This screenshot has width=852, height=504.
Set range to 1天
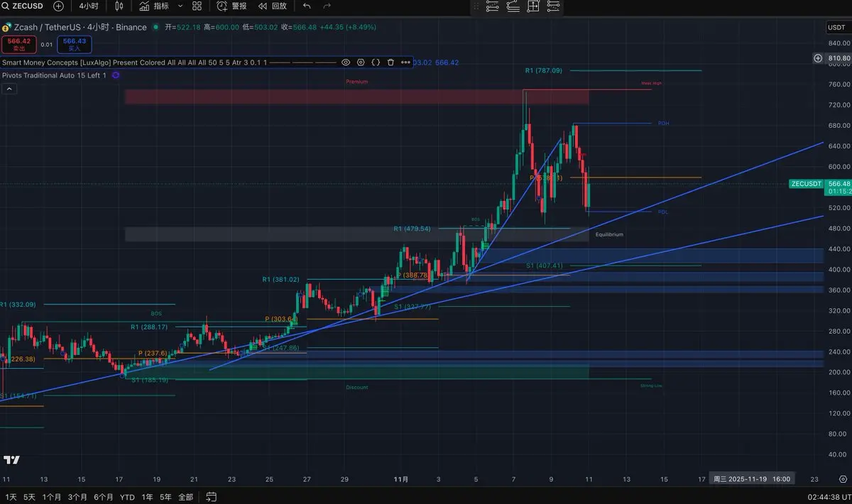point(11,497)
